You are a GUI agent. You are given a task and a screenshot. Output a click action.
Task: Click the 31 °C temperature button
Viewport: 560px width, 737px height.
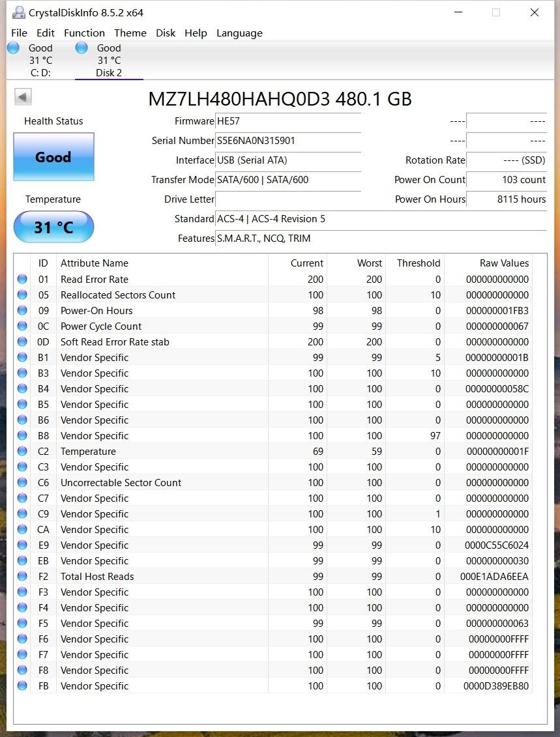tap(53, 227)
